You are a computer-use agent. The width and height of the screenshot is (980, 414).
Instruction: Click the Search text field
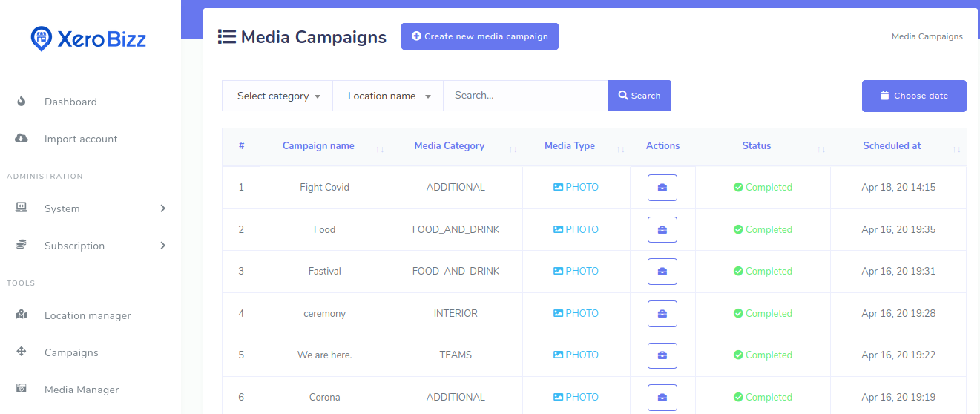click(x=526, y=96)
